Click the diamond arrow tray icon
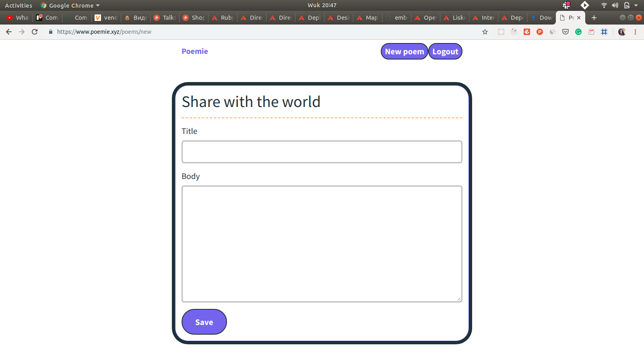 (x=585, y=5)
